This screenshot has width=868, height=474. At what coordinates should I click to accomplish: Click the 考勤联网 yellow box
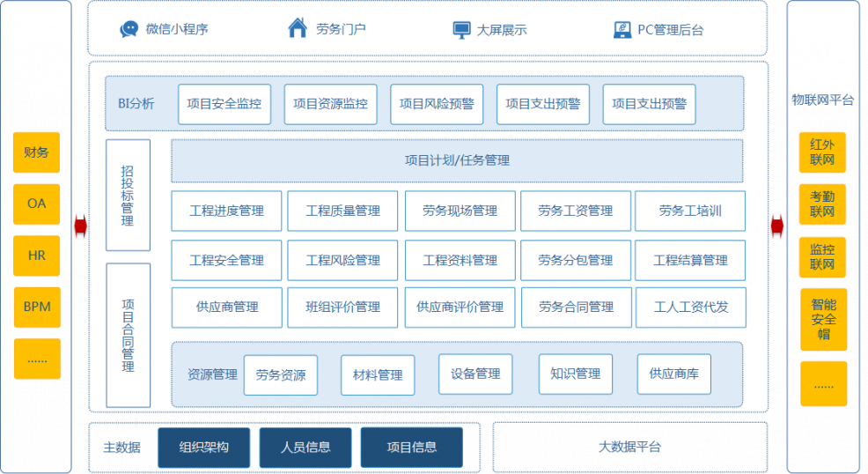click(822, 204)
